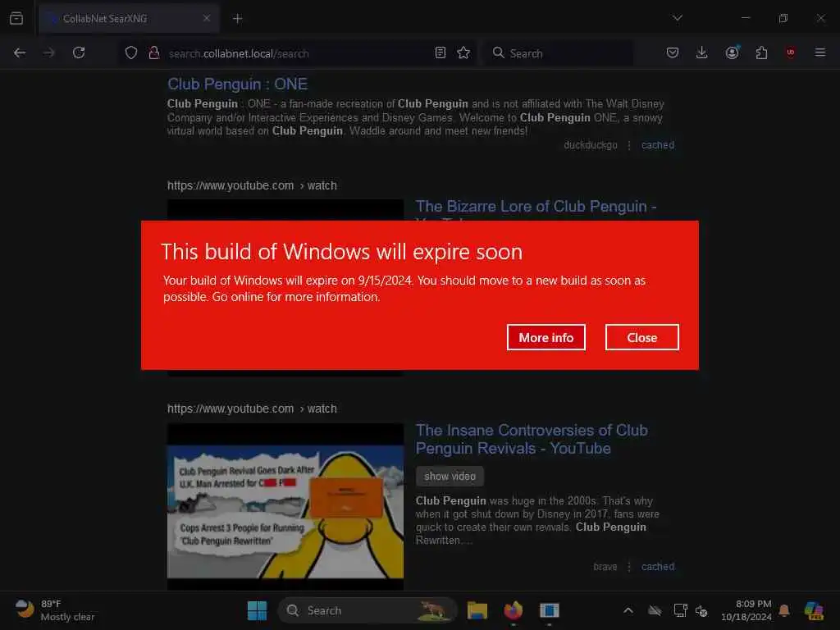Show hidden system tray icons
The image size is (840, 630).
click(628, 610)
